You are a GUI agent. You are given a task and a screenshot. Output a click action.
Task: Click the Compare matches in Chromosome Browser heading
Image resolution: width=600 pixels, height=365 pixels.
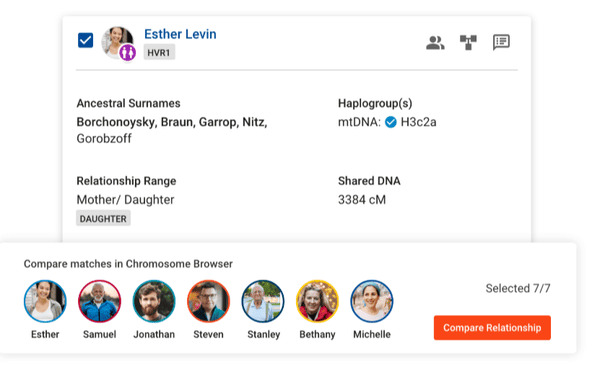tap(128, 264)
